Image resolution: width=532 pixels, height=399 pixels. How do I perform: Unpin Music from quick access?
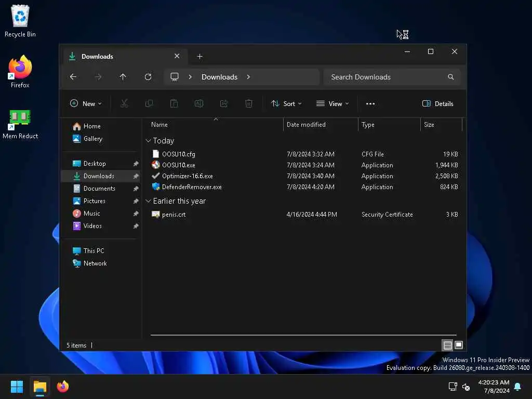point(136,214)
